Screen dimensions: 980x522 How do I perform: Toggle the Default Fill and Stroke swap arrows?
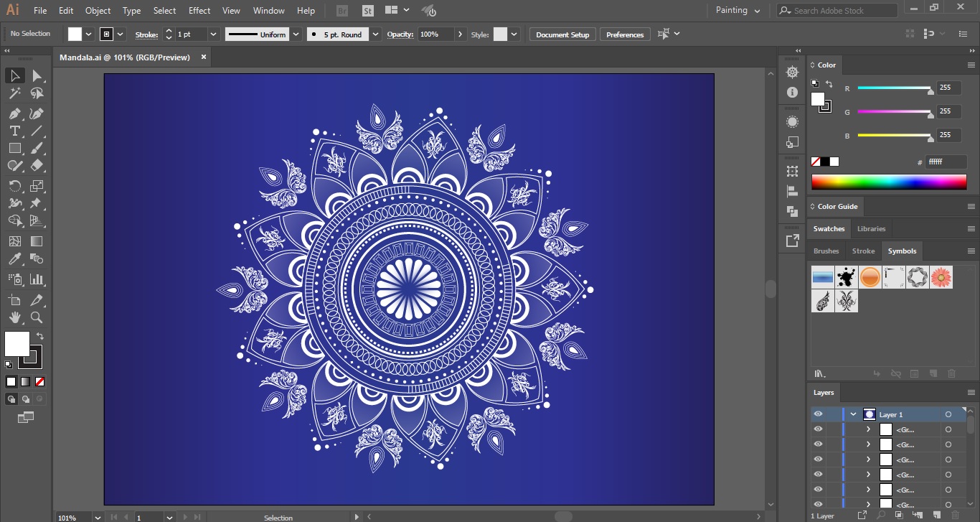pos(40,335)
